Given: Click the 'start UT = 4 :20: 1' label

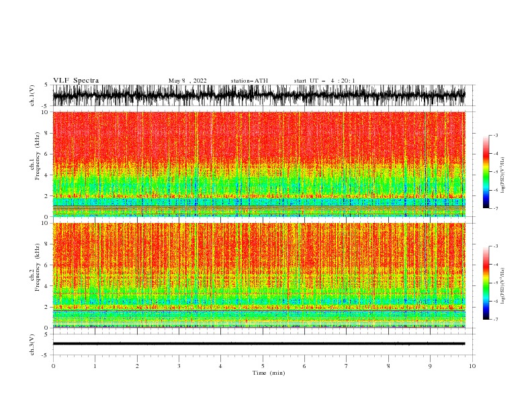Looking at the screenshot, I should coord(324,81).
